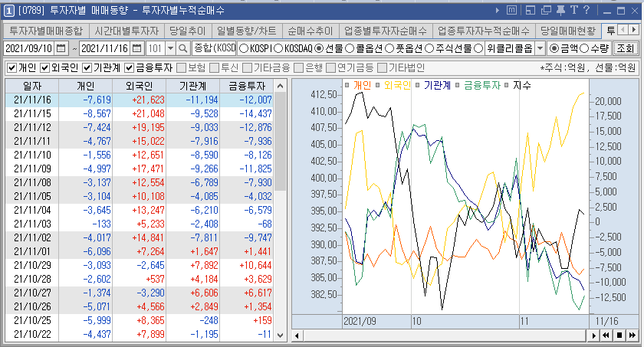644x347 pixels.
Task: Click the 'm' memo icon in title bar
Action: (x=511, y=10)
